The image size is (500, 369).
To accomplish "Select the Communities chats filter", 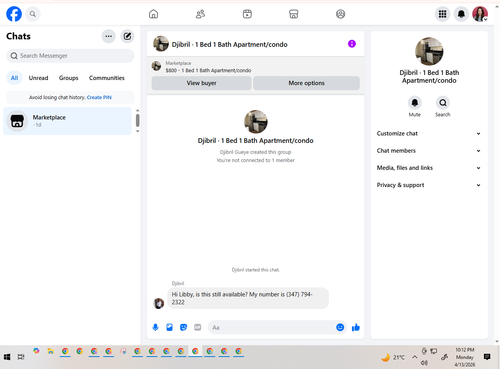I will click(x=107, y=78).
